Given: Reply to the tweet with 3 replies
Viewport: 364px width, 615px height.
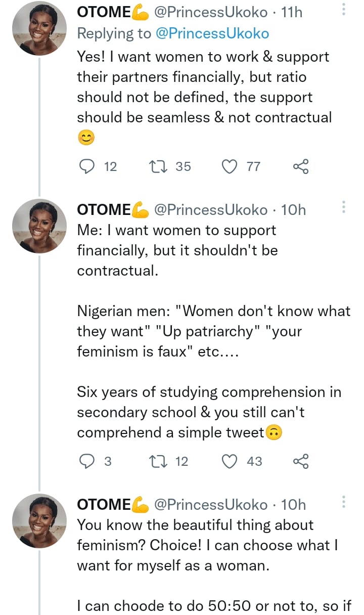Looking at the screenshot, I should pos(88,461).
